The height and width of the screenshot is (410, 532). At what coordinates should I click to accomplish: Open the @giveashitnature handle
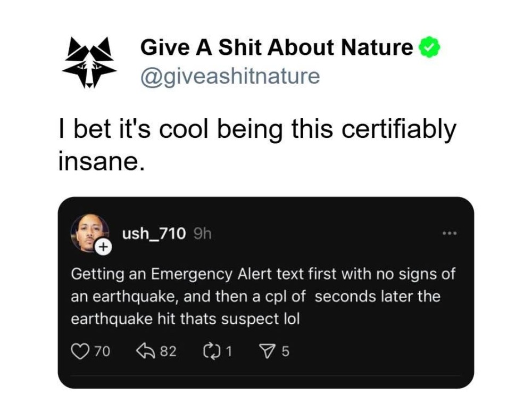pyautogui.click(x=230, y=76)
